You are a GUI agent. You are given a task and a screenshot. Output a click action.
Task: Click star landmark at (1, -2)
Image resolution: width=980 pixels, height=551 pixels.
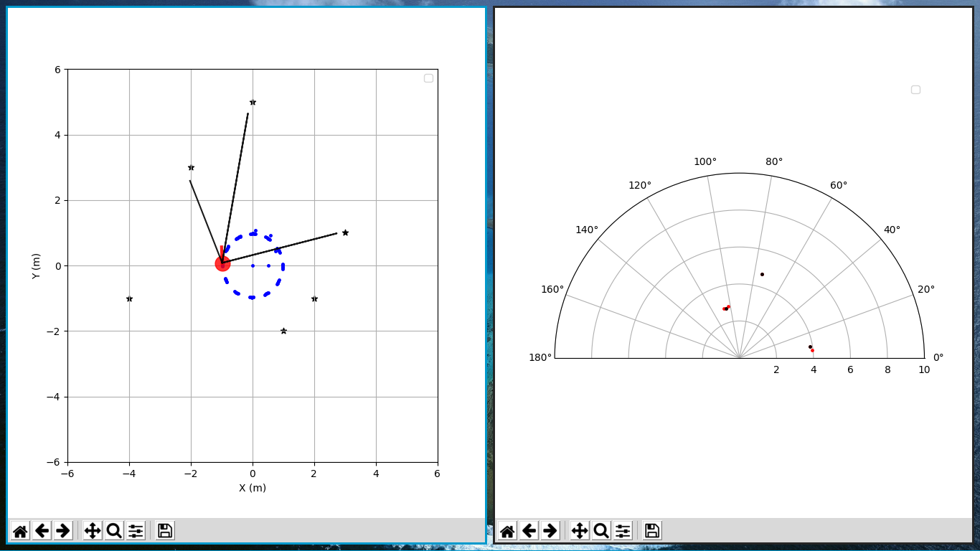click(x=283, y=331)
